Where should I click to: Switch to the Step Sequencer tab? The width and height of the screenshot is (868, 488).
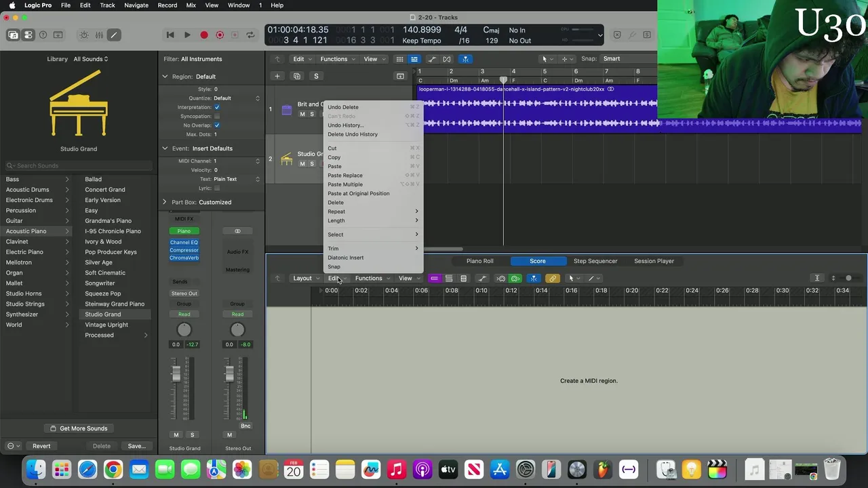(x=595, y=261)
